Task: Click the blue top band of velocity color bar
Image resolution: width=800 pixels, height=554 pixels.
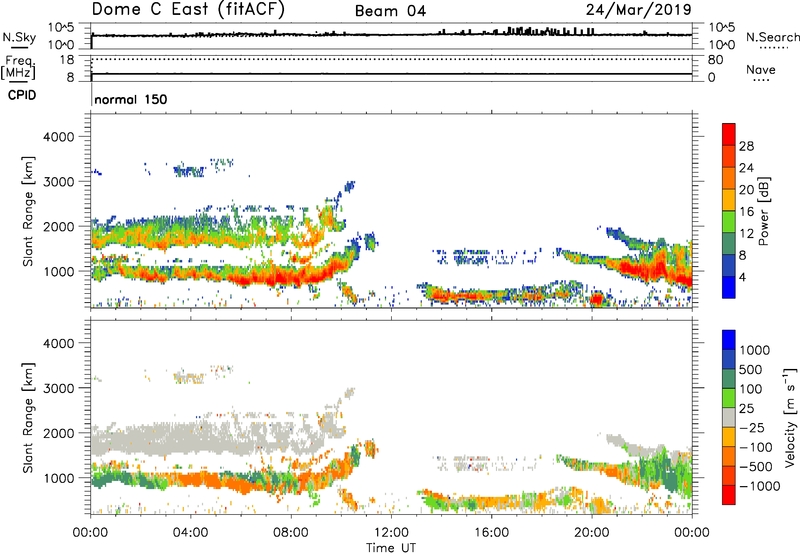Action: [729, 340]
